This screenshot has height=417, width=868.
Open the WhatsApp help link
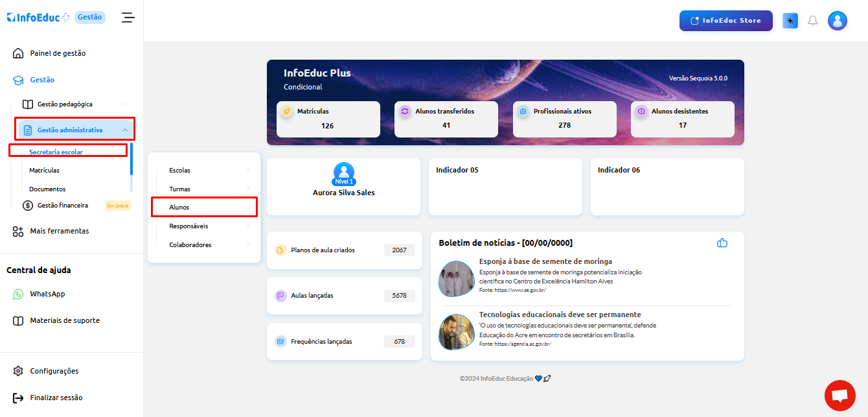pos(47,294)
